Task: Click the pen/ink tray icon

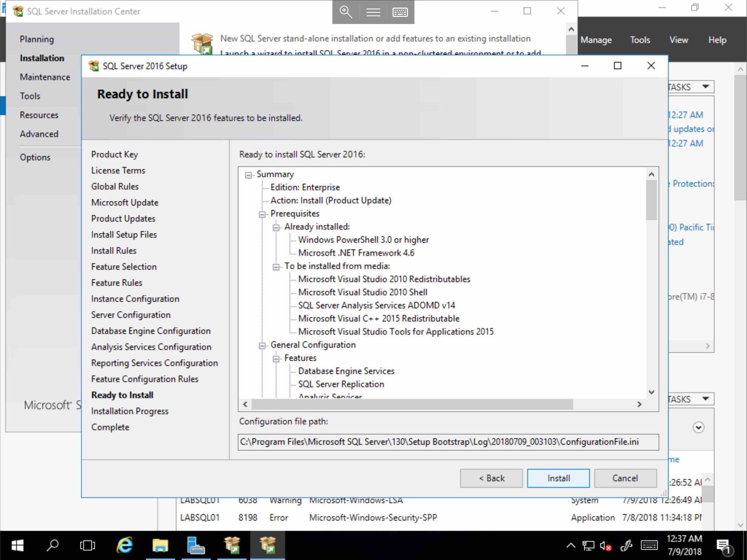Action: click(626, 546)
